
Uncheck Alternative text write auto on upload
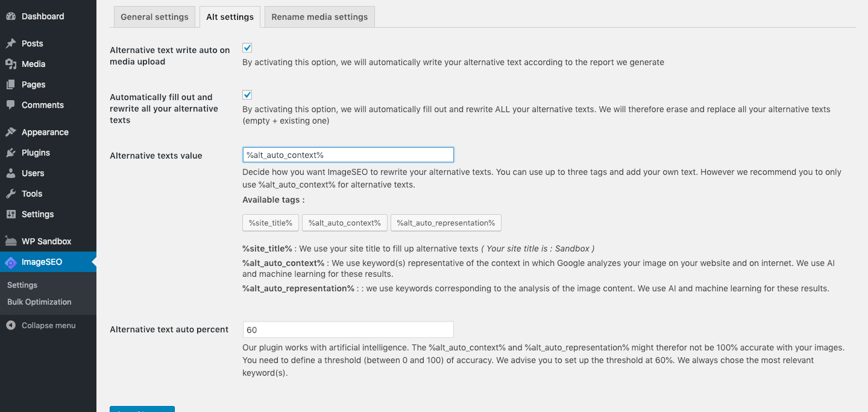pos(247,48)
